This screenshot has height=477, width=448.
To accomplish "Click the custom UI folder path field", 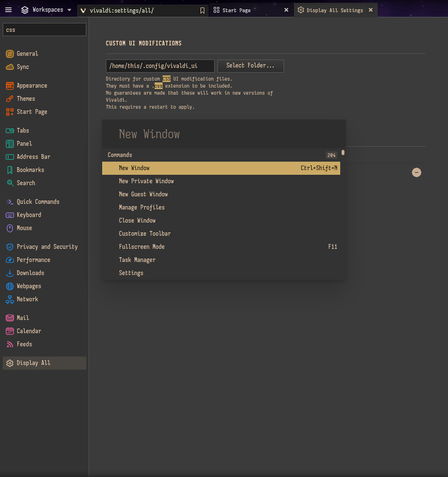I will click(160, 66).
